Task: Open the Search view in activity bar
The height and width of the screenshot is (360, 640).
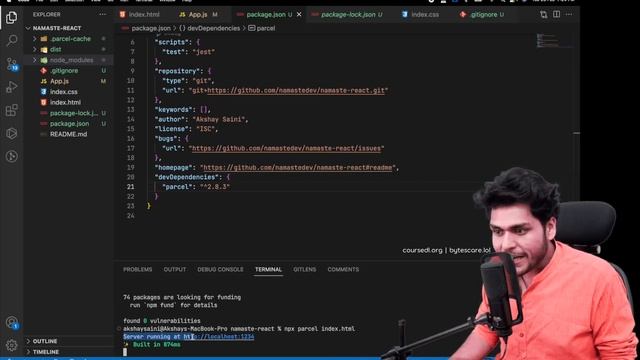Action: [x=11, y=40]
